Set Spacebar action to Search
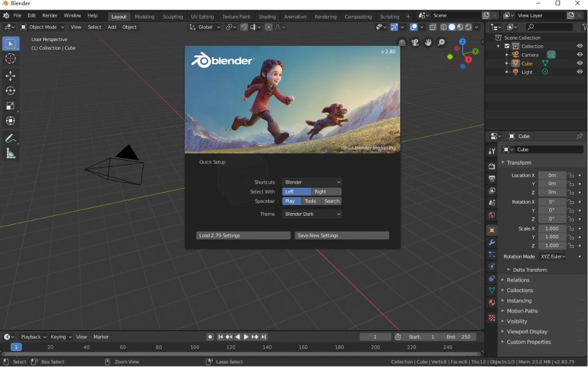This screenshot has width=588, height=367. [331, 201]
